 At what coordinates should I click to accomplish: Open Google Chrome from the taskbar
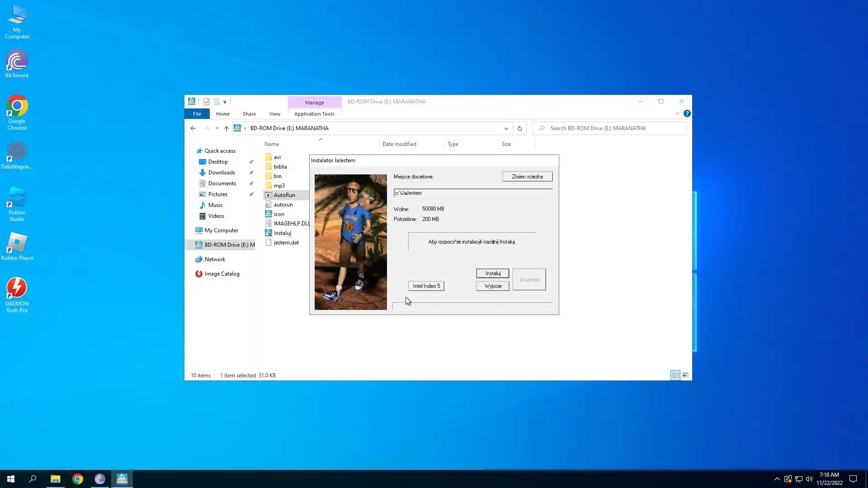point(78,479)
